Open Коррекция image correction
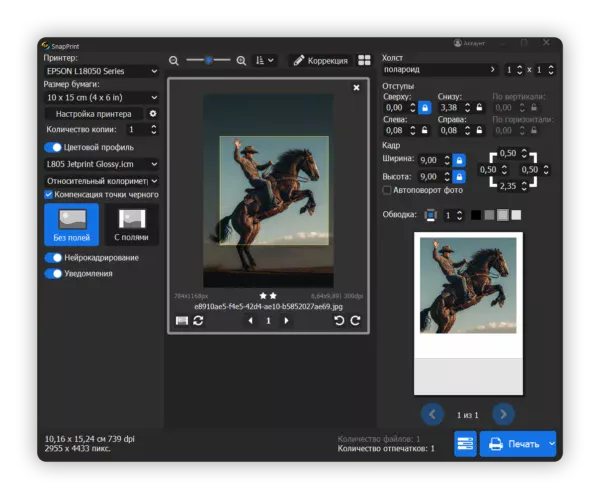Viewport: 600px width, 497px height. [321, 60]
